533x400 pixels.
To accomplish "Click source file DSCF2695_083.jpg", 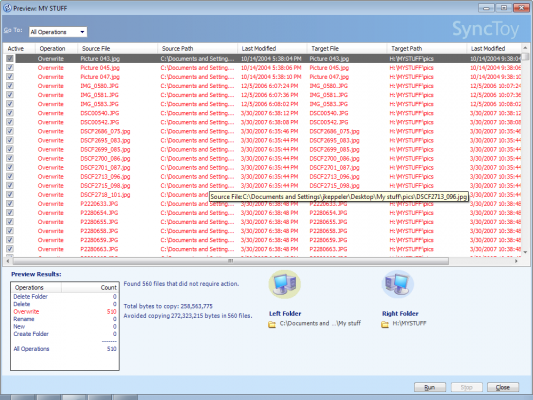I will [105, 140].
